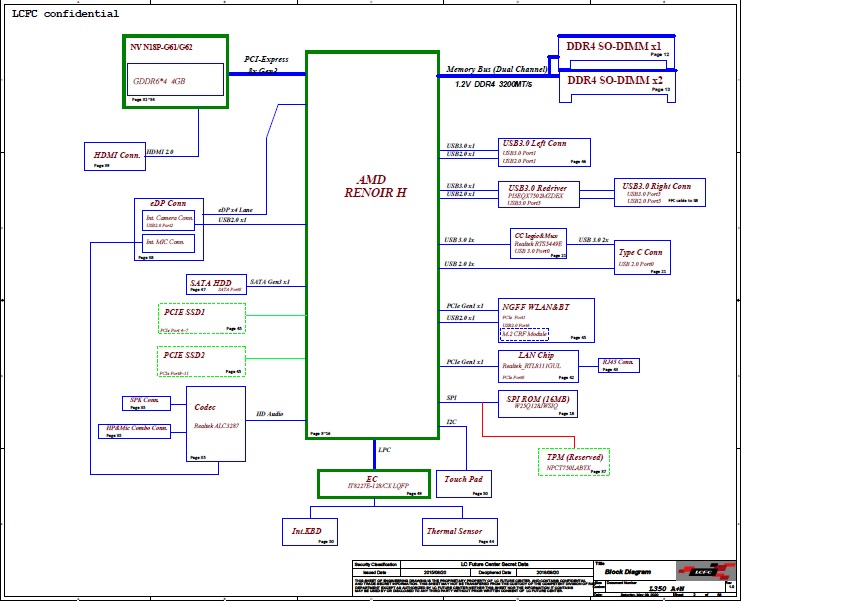Click the HDMI 2.0 line label
The image size is (851, 601).
pos(160,151)
